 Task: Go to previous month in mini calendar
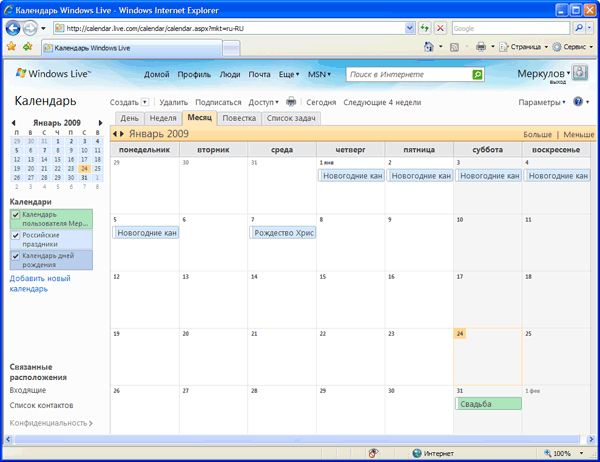click(14, 123)
